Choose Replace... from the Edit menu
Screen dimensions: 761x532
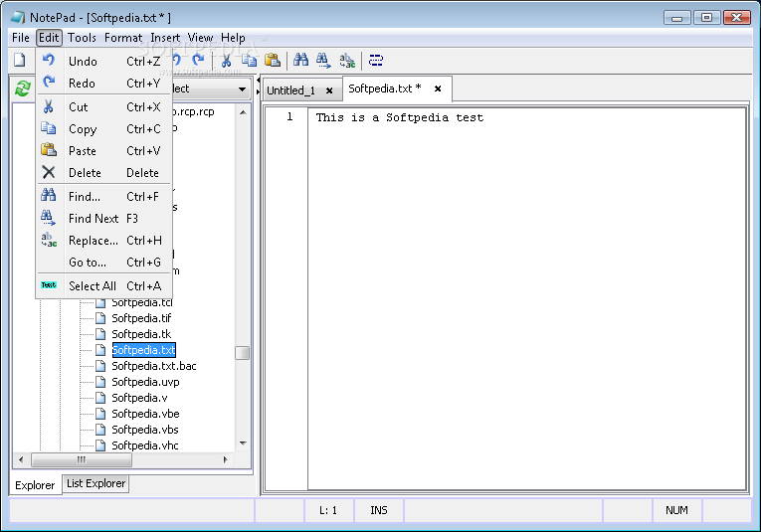(x=103, y=240)
